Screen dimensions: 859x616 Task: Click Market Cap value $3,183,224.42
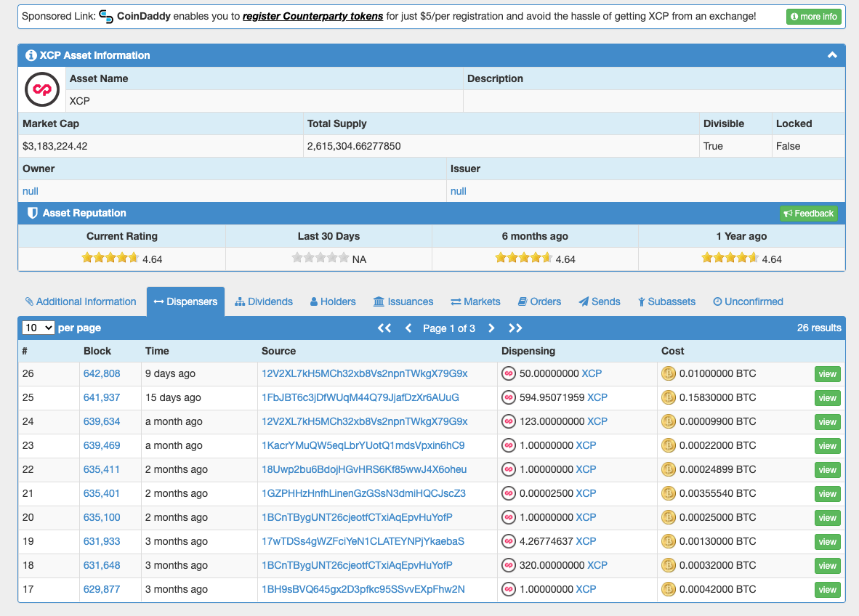pos(55,146)
